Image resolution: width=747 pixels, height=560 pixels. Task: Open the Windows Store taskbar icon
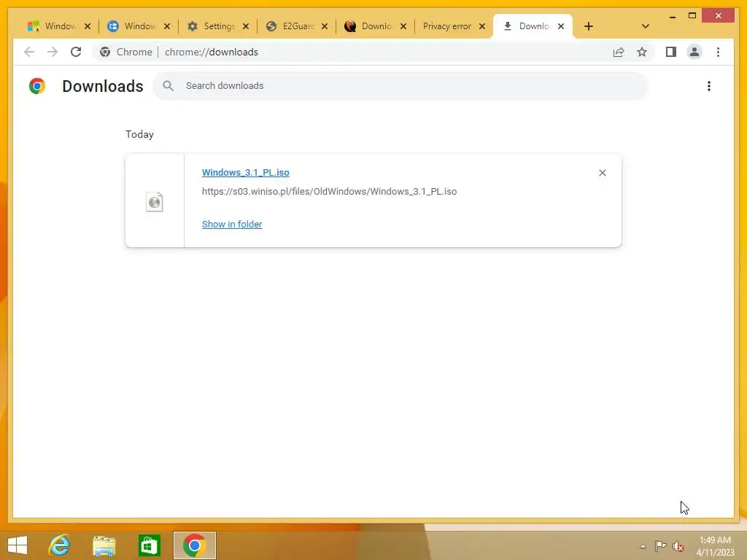149,545
